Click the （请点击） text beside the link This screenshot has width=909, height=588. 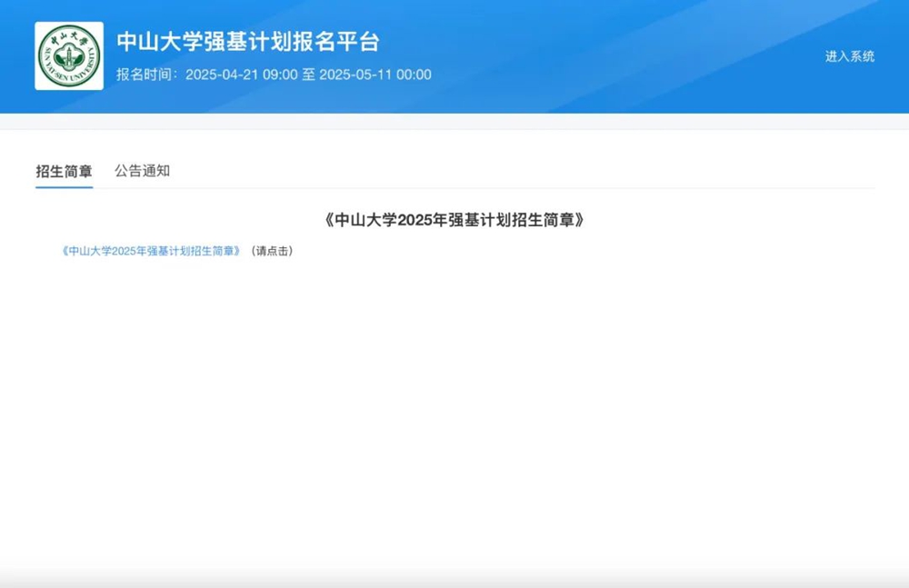[271, 251]
